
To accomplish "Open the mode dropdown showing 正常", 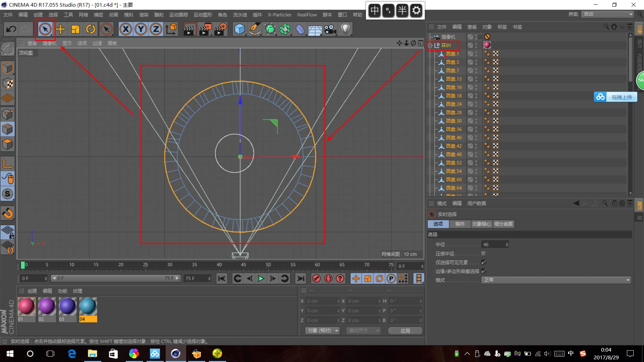I will [556, 280].
